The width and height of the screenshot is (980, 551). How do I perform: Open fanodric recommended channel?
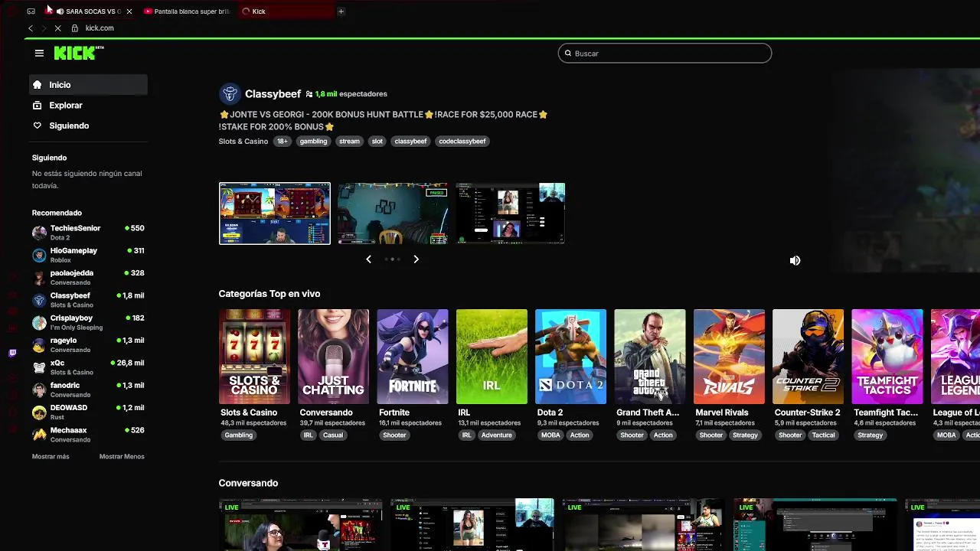tap(88, 390)
